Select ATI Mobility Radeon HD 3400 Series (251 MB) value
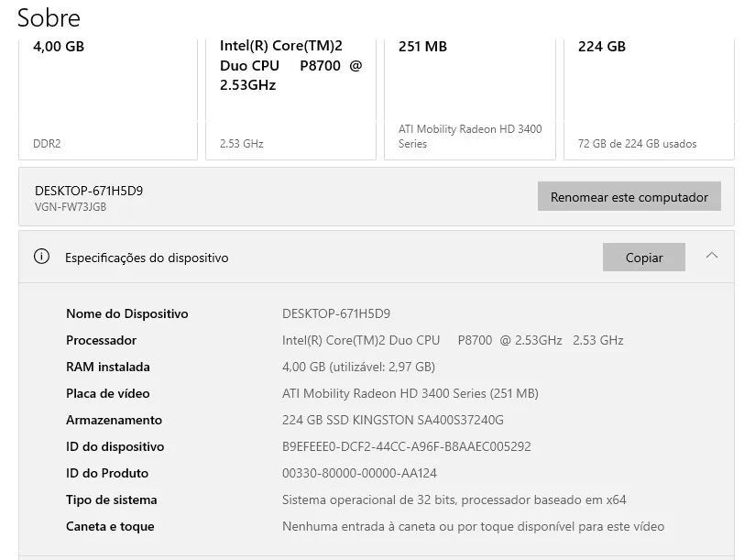 [x=410, y=393]
